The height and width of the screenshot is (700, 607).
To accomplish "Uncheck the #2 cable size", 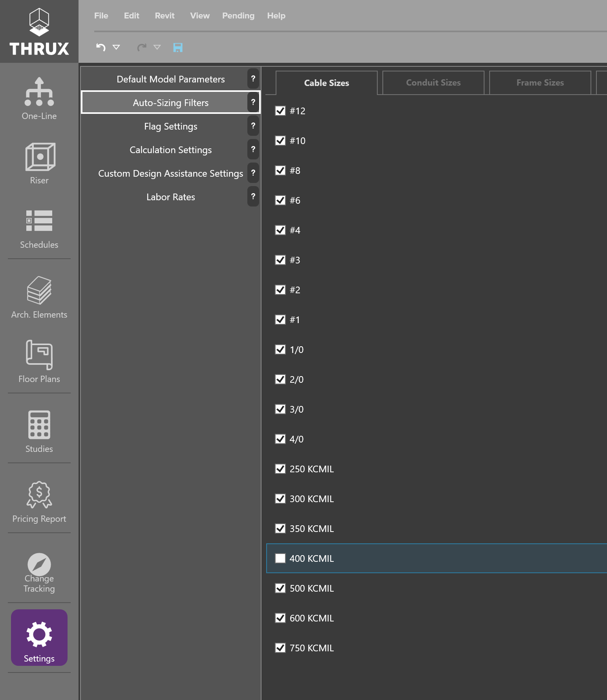I will tap(280, 290).
